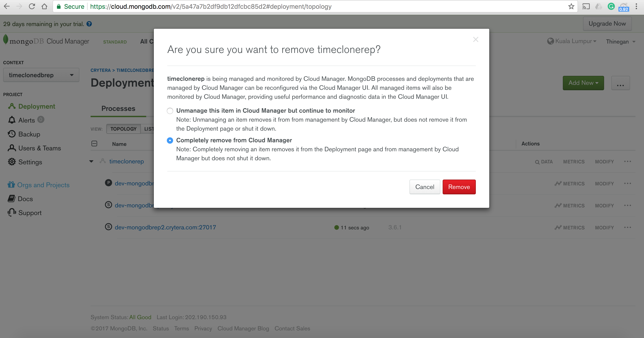Click the browser back arrow

[x=7, y=6]
